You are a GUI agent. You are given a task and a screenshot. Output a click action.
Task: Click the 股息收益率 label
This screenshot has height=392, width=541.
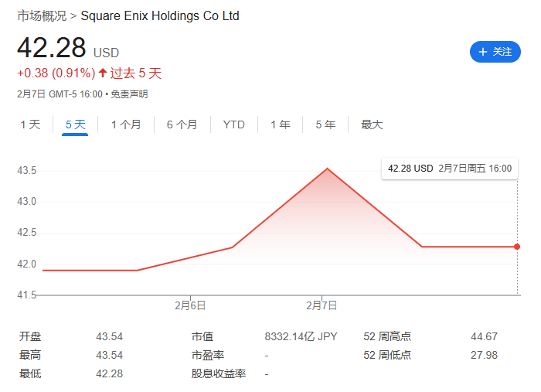(x=219, y=373)
